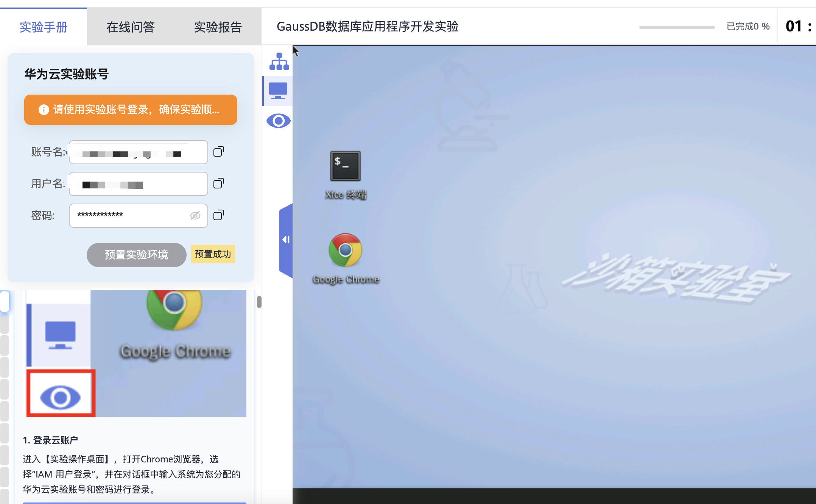Click the completion progress bar
The height and width of the screenshot is (504, 816).
coord(677,27)
